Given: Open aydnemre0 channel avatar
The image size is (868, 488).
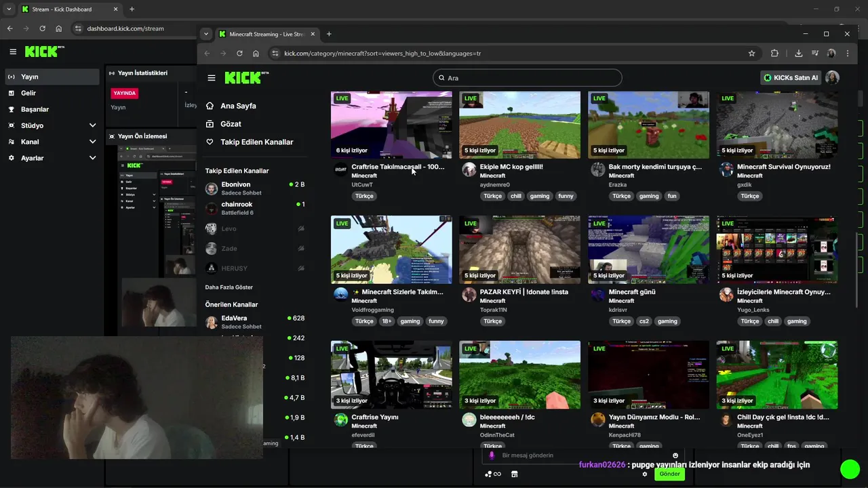Looking at the screenshot, I should (469, 169).
